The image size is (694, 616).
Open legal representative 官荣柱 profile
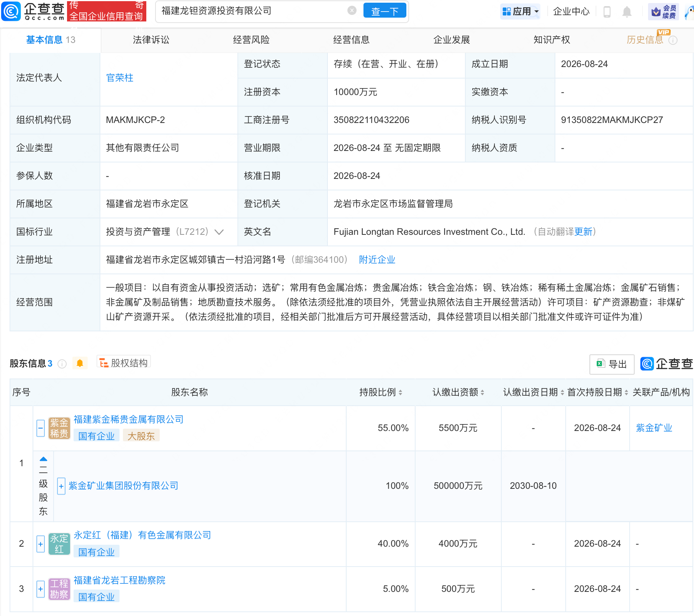click(x=119, y=78)
